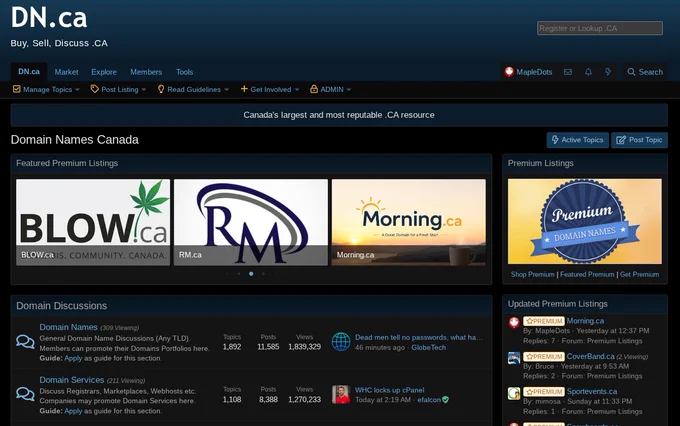The image size is (680, 426).
Task: Click the Featured Premium Listings header
Action: click(67, 163)
